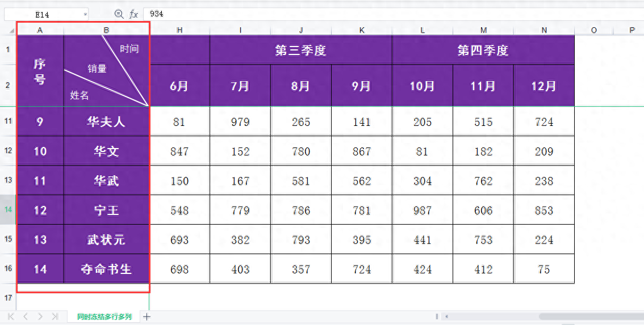Click cell 847 in 华文's row
Screen dimensions: 644x325
[x=179, y=151]
